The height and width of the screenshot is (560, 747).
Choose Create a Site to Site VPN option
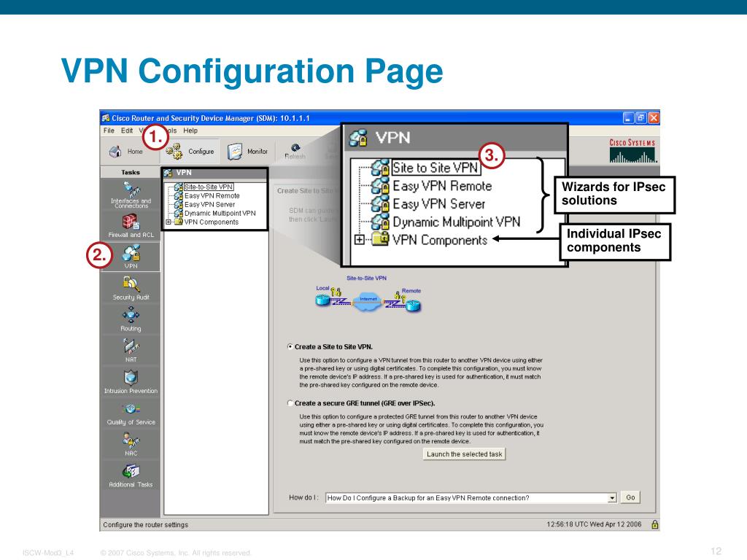(290, 346)
